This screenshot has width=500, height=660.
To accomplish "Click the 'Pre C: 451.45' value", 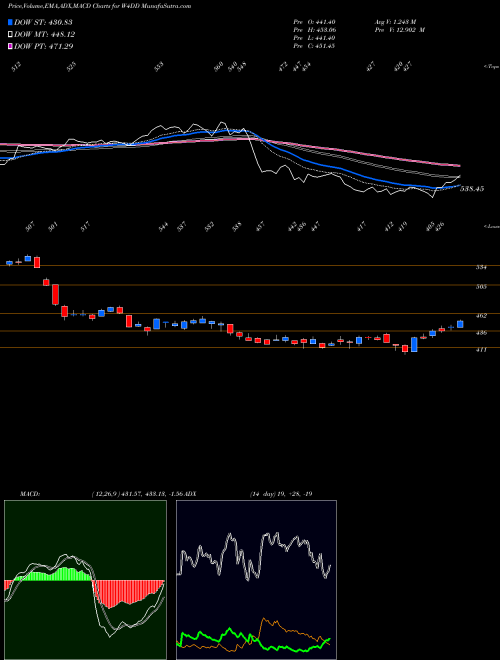I will [x=314, y=46].
